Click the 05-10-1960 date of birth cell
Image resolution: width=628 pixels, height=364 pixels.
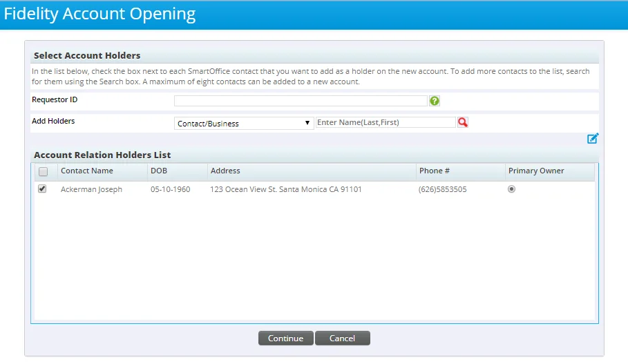pos(170,189)
